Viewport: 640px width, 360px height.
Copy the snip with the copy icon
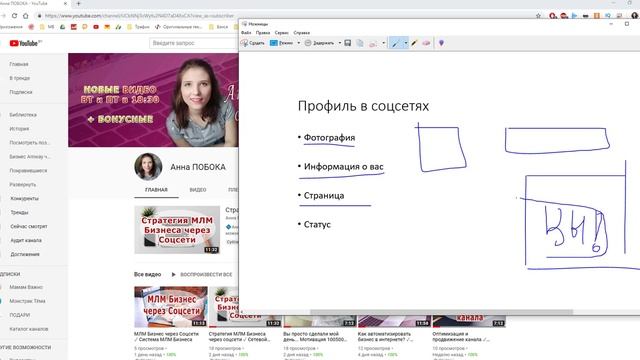click(360, 43)
